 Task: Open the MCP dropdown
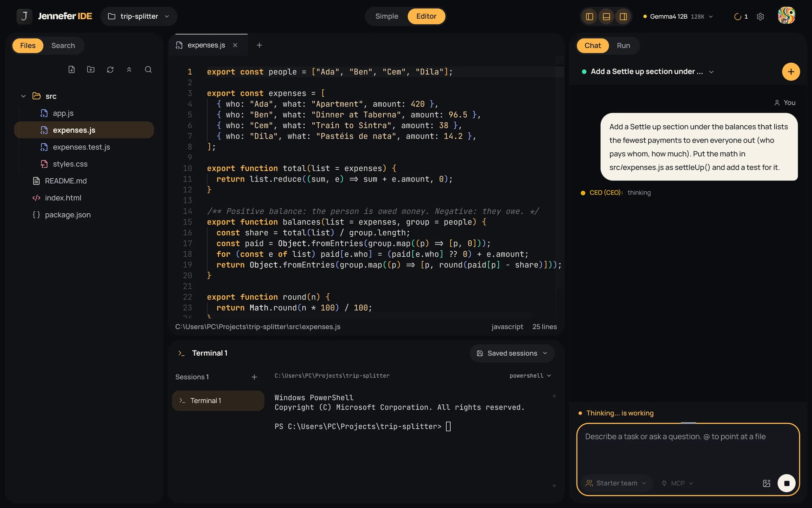tap(677, 483)
